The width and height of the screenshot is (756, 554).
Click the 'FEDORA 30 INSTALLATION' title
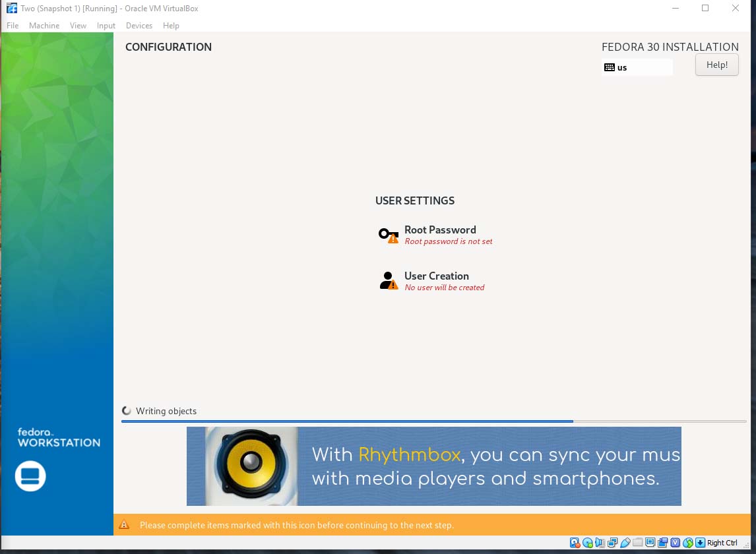click(670, 47)
